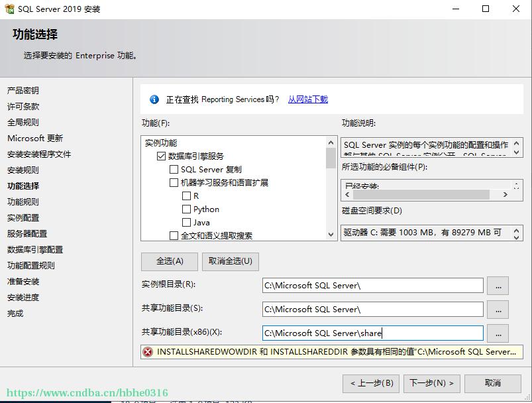Click disk space box up arrow
This screenshot has height=403, width=532.
pos(516,230)
